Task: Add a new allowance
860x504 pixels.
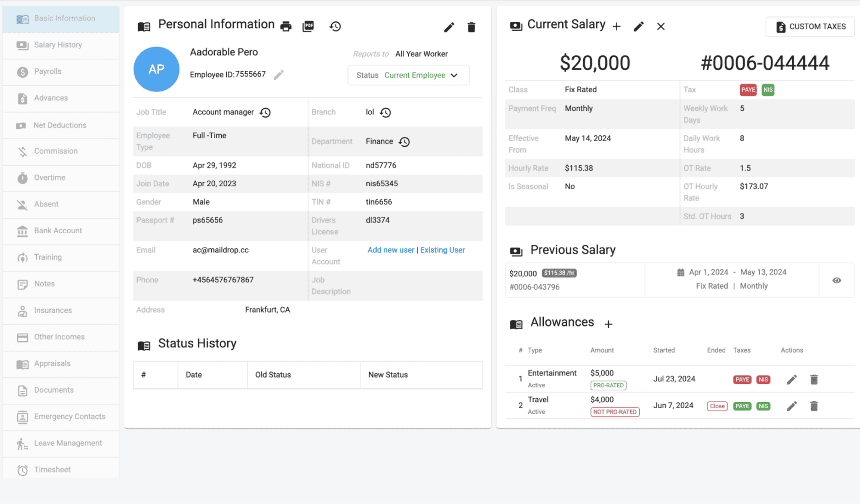Action: click(x=608, y=324)
